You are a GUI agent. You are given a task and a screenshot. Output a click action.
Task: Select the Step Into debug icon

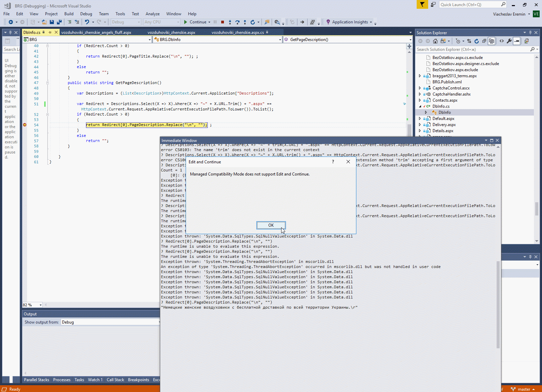[230, 22]
